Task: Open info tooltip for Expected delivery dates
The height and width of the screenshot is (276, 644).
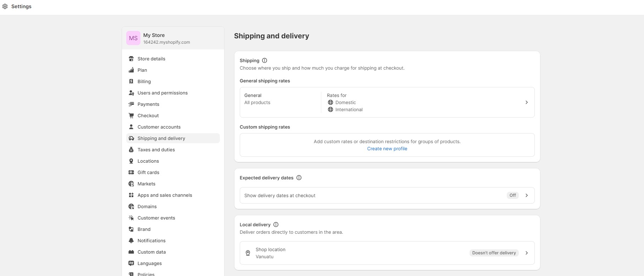Action: click(x=299, y=178)
